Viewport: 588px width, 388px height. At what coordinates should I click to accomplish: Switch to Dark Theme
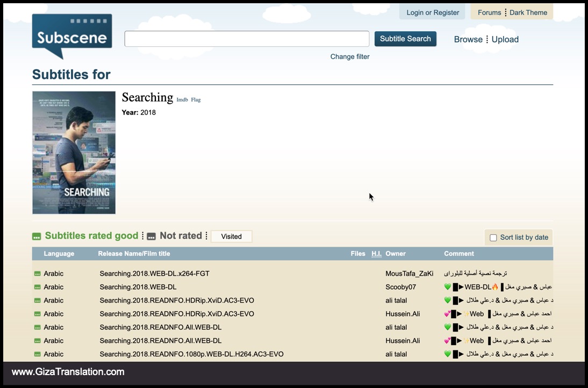pyautogui.click(x=528, y=12)
